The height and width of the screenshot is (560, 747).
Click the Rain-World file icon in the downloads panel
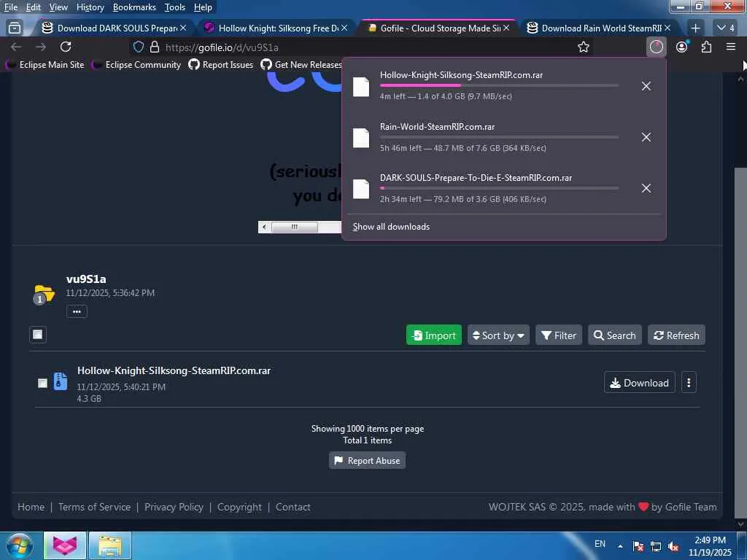click(360, 138)
